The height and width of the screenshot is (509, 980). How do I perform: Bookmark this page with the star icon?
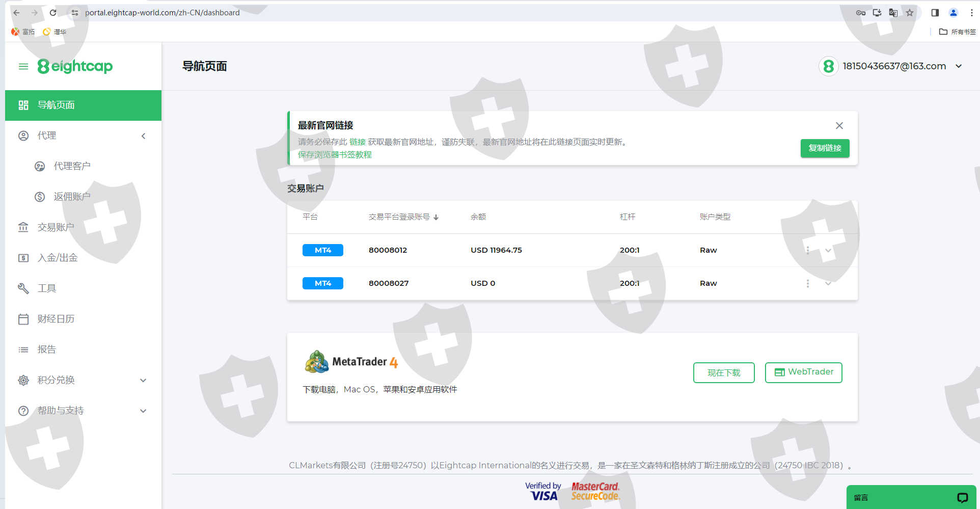coord(910,13)
